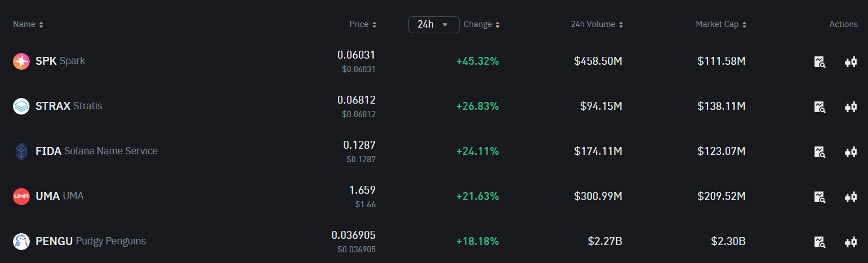The width and height of the screenshot is (868, 263).
Task: Click trade candlestick icon for SPK
Action: [x=851, y=62]
